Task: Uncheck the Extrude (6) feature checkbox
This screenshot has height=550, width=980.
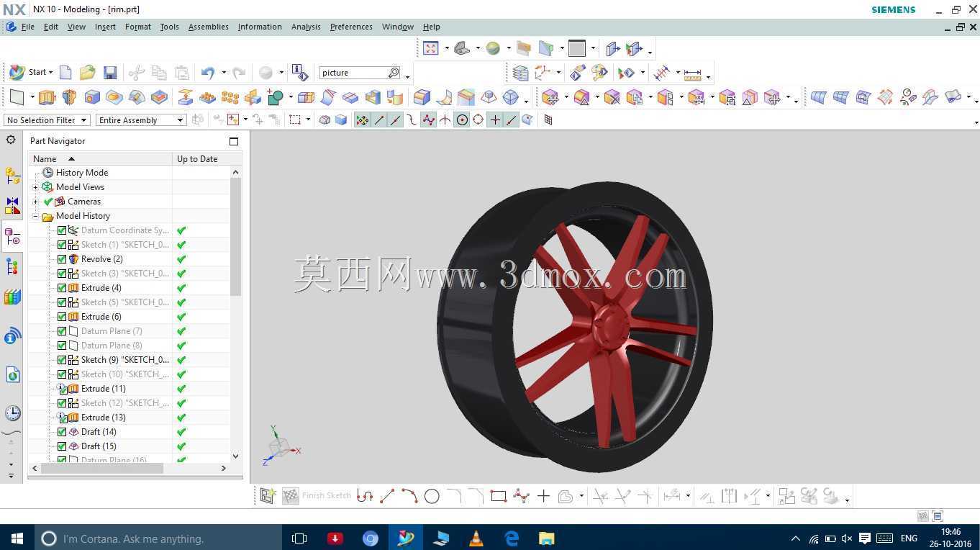Action: point(62,317)
